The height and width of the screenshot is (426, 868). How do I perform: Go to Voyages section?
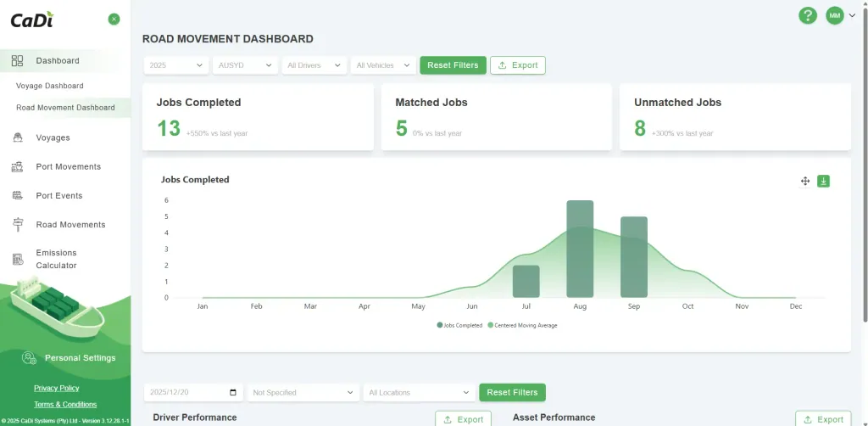point(53,137)
